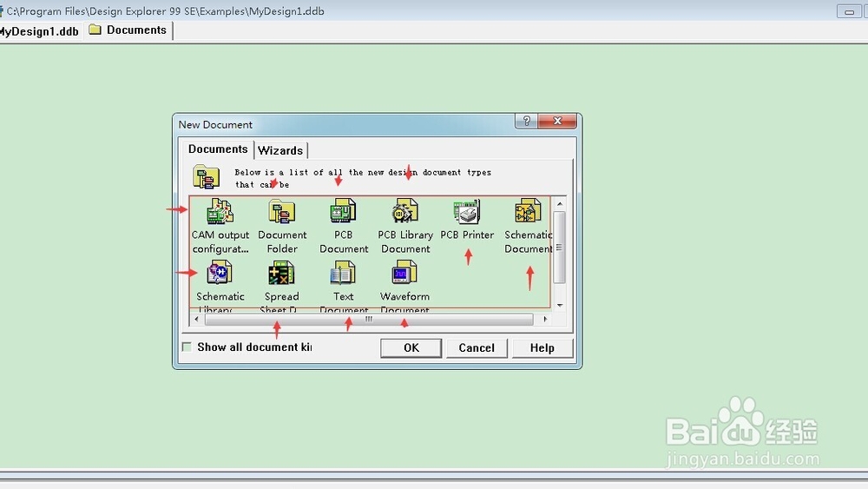Open the Help button

pos(542,347)
